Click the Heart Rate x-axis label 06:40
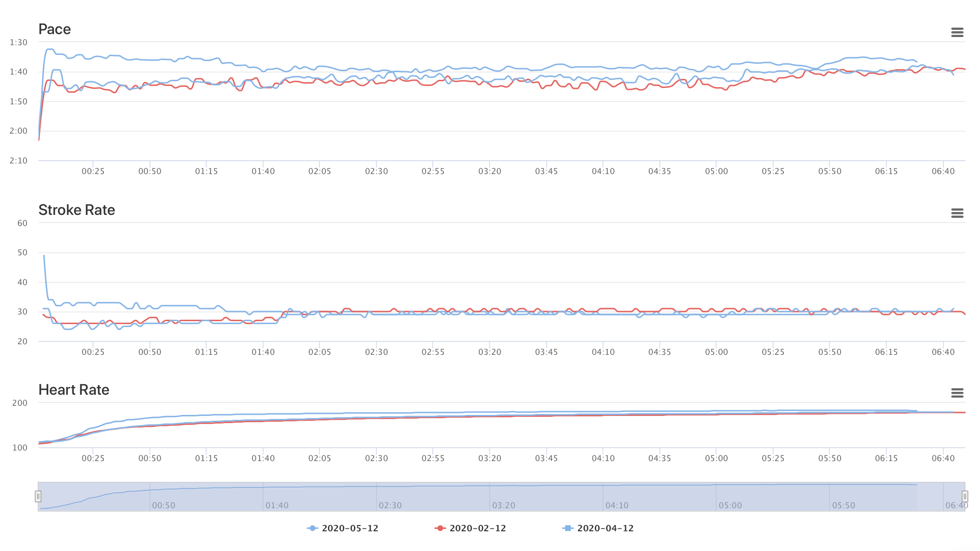This screenshot has height=551, width=980. (943, 458)
